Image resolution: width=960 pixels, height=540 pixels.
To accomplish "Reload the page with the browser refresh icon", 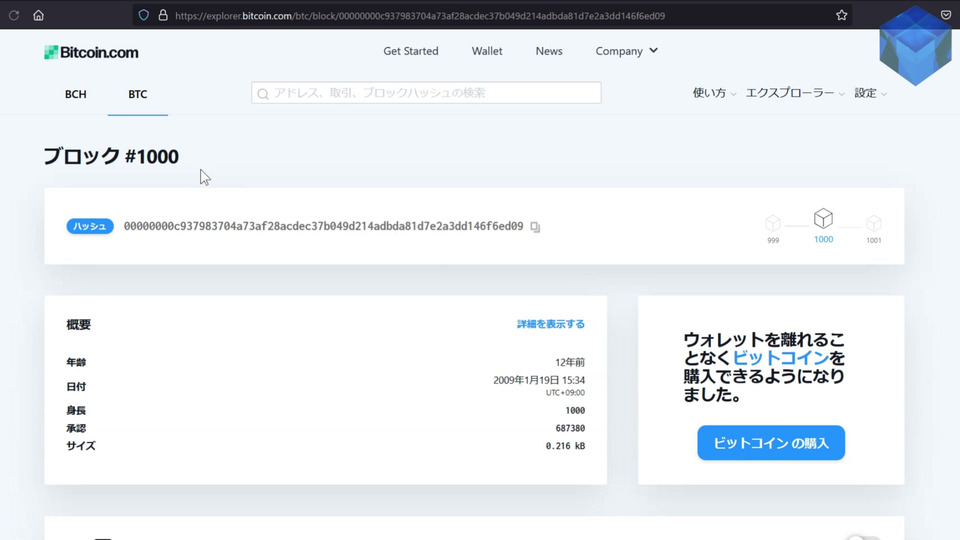I will pyautogui.click(x=13, y=15).
